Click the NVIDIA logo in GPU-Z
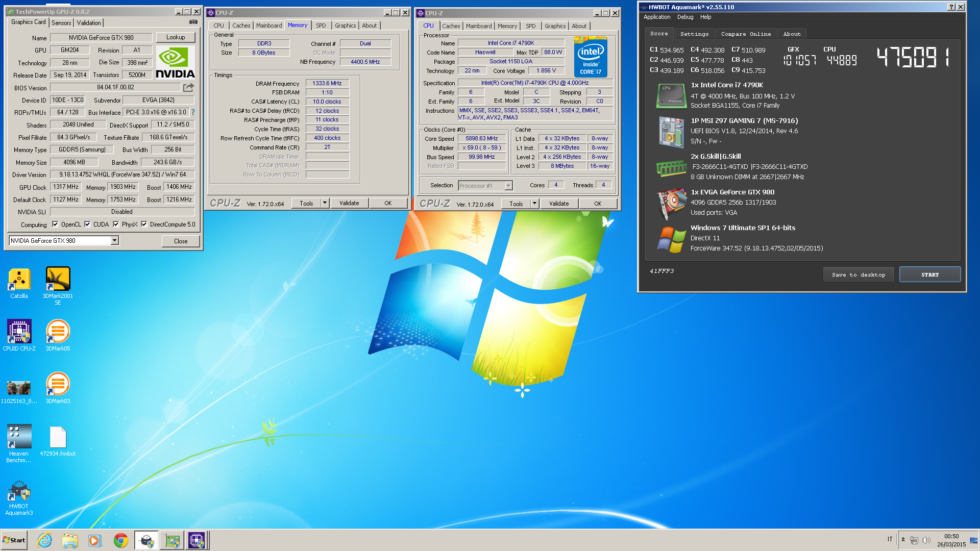Viewport: 980px width, 551px height. (175, 62)
